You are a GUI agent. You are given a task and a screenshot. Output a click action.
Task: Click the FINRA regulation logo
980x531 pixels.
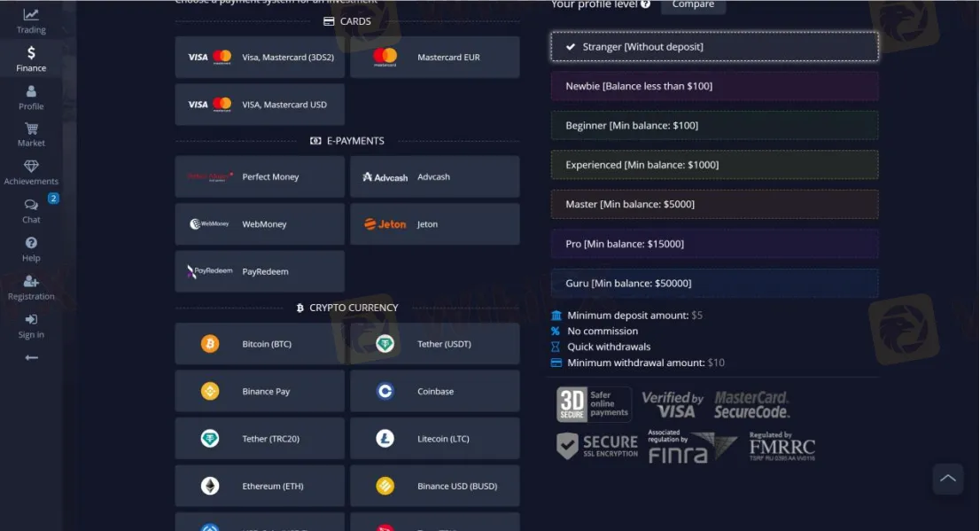(x=691, y=446)
